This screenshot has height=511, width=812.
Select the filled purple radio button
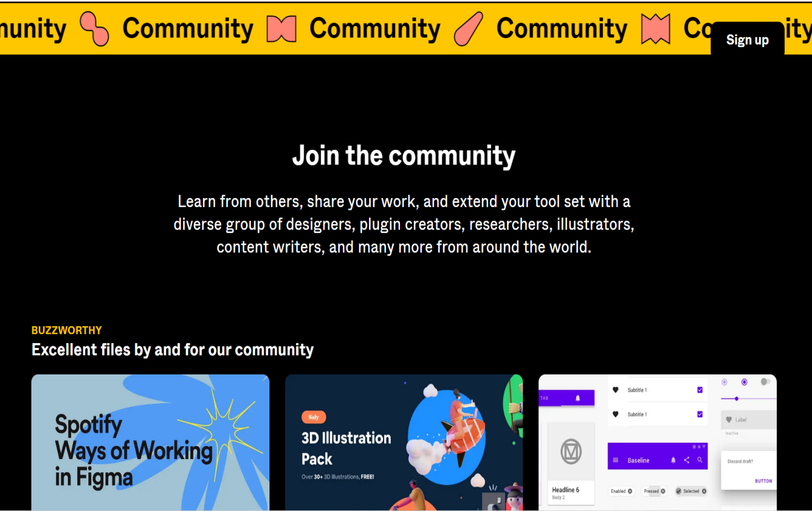point(744,382)
